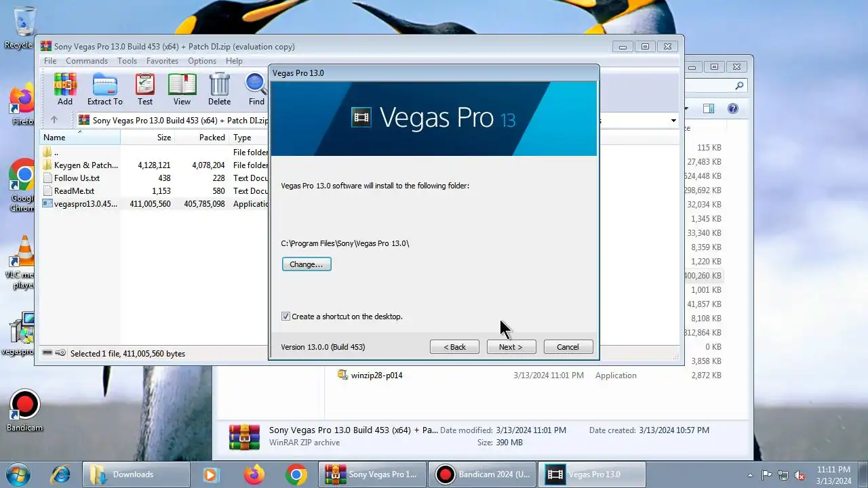This screenshot has height=488, width=868.
Task: Click the Action Center flag tray icon
Action: click(x=767, y=475)
